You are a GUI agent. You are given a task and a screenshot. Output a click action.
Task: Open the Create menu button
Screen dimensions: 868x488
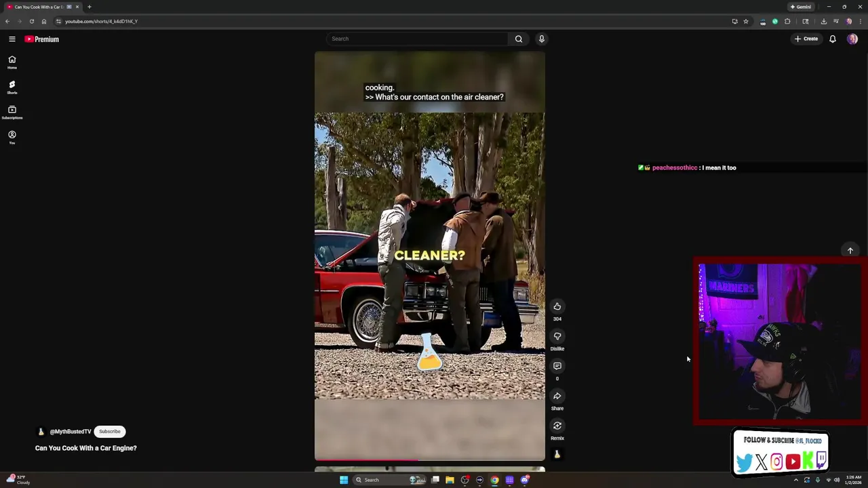[x=806, y=39]
